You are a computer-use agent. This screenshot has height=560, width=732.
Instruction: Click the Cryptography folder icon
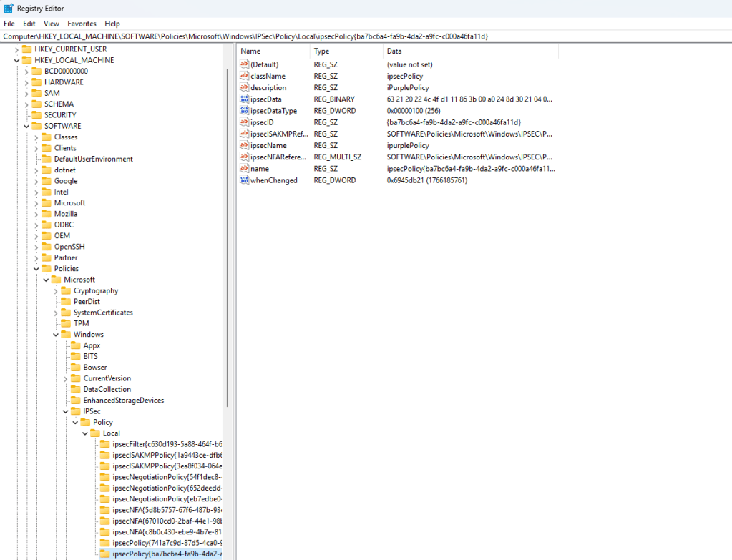66,291
